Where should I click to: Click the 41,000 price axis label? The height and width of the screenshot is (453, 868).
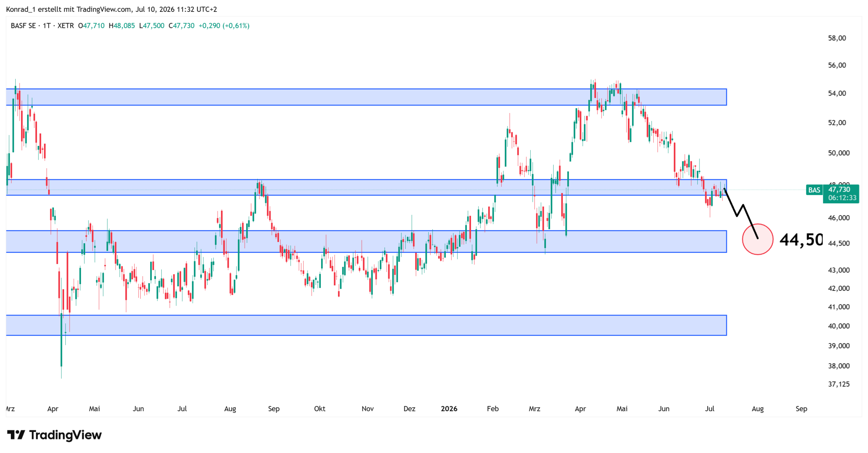point(839,307)
